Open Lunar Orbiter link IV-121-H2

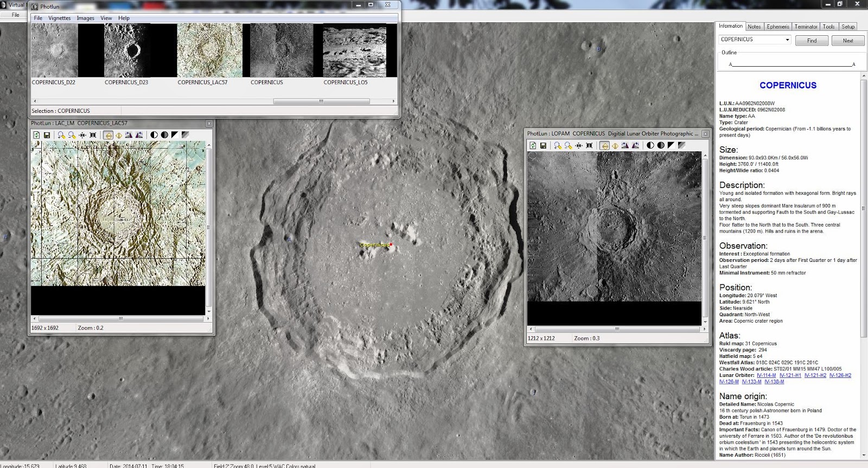(815, 375)
